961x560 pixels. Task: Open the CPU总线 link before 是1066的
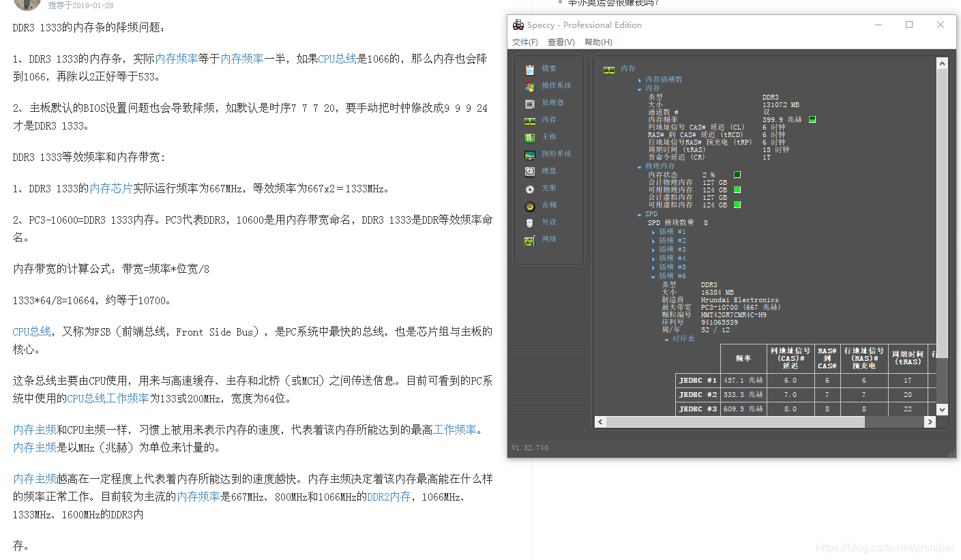[338, 59]
